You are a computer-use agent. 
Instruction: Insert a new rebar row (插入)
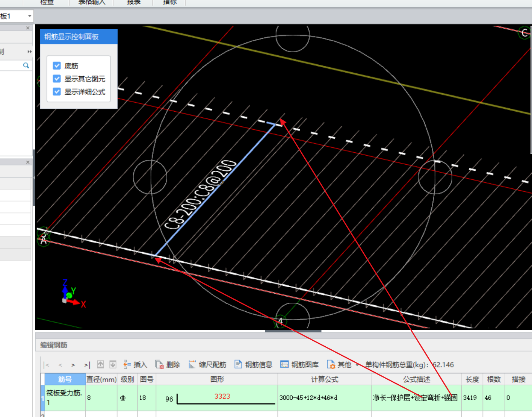coord(135,364)
